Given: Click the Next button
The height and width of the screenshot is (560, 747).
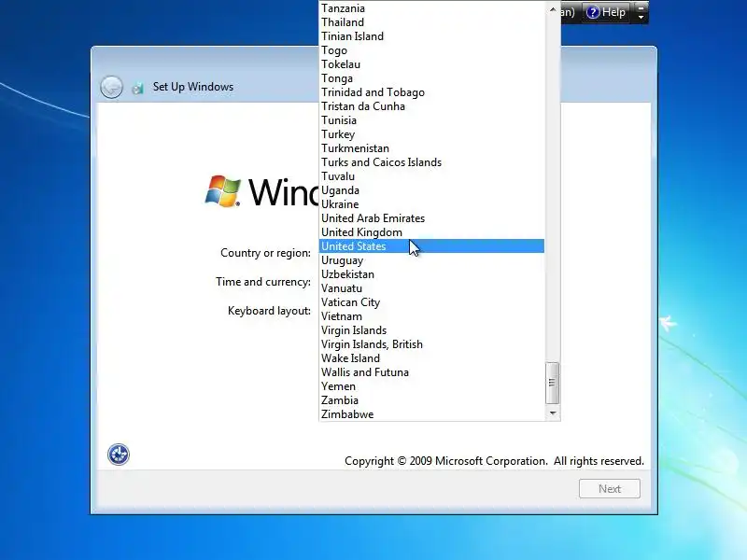Looking at the screenshot, I should point(610,488).
